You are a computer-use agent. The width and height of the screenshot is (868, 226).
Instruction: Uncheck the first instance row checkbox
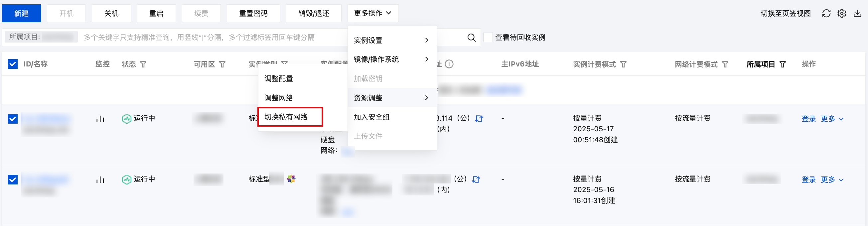tap(13, 119)
